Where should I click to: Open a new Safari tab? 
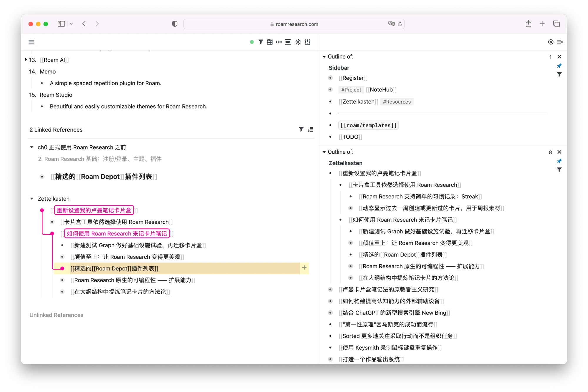pos(542,24)
